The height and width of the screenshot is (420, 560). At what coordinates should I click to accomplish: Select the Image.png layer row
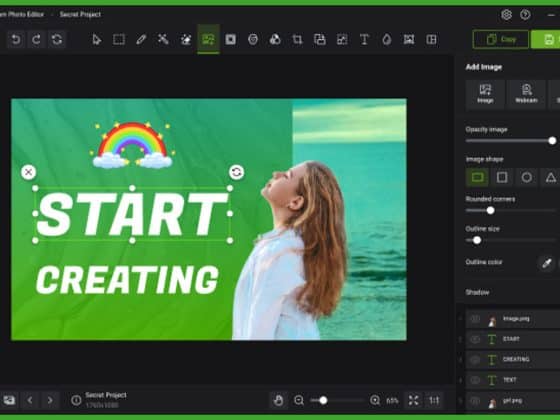point(513,319)
